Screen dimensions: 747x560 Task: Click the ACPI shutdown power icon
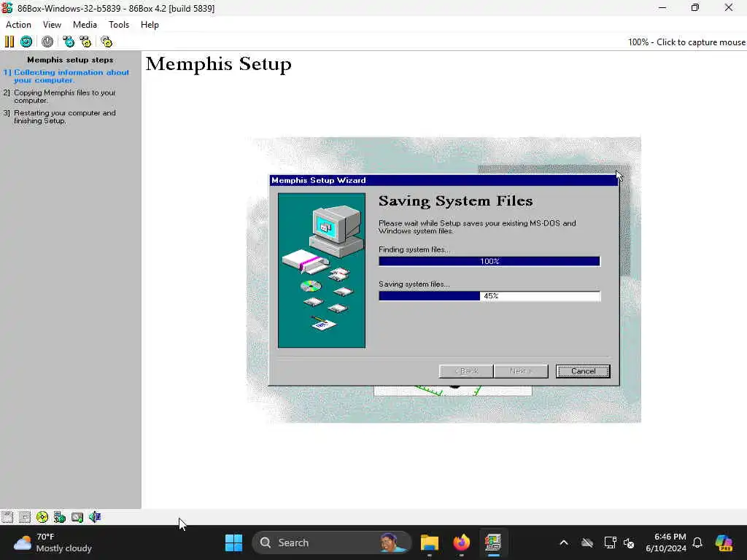[47, 42]
